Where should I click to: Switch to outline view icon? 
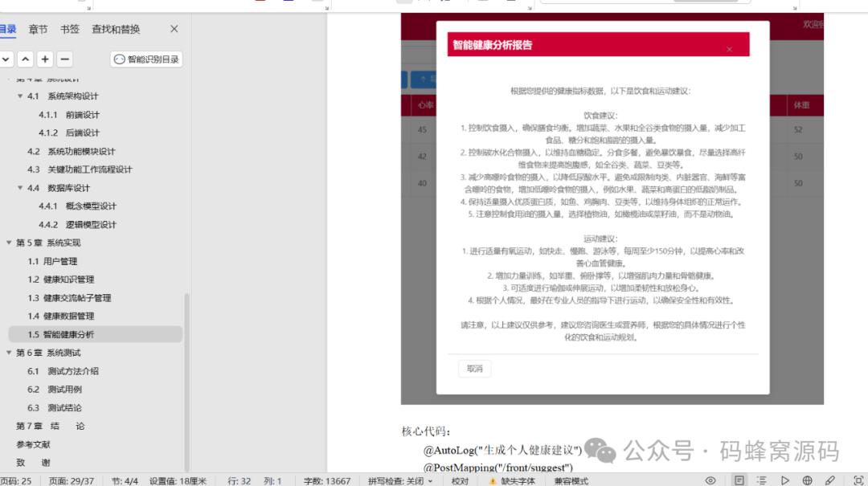pos(762,480)
